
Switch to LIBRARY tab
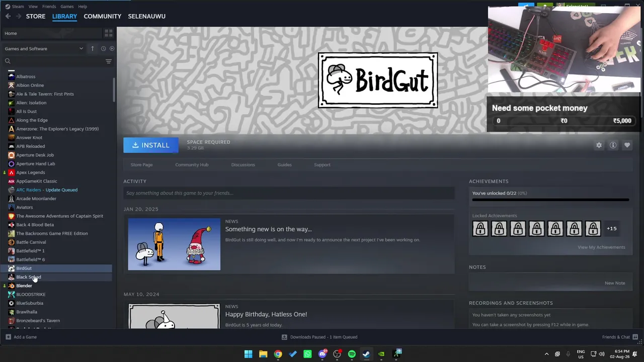click(64, 16)
